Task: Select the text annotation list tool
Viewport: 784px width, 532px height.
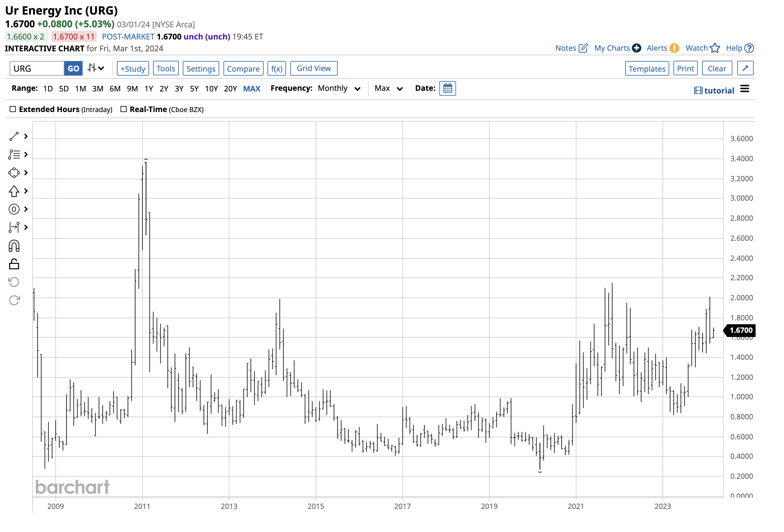Action: (14, 155)
